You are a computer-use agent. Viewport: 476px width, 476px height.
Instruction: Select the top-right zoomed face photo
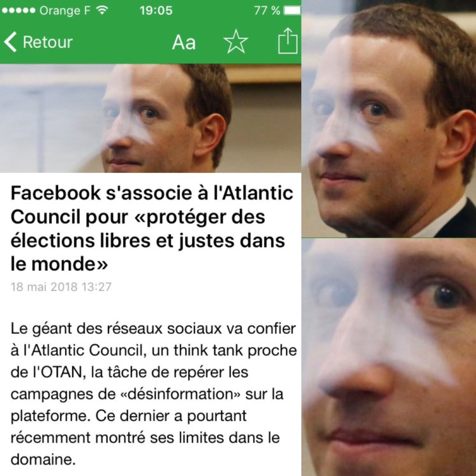pyautogui.click(x=389, y=119)
